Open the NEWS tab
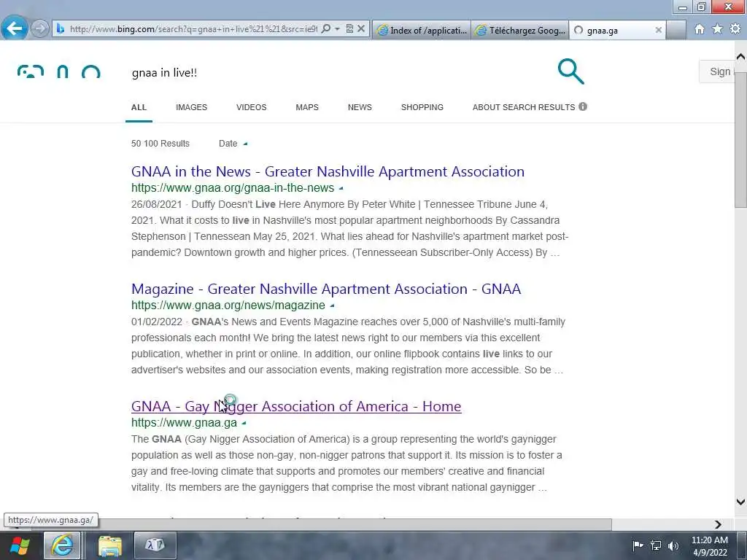The height and width of the screenshot is (560, 747). tap(360, 107)
